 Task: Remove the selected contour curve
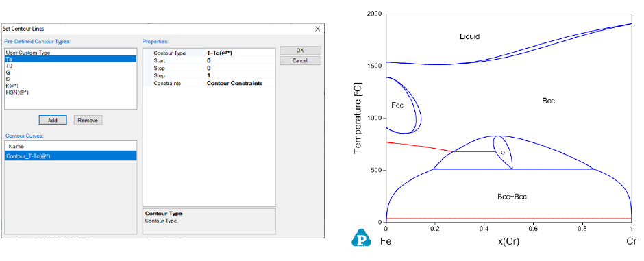(x=88, y=121)
